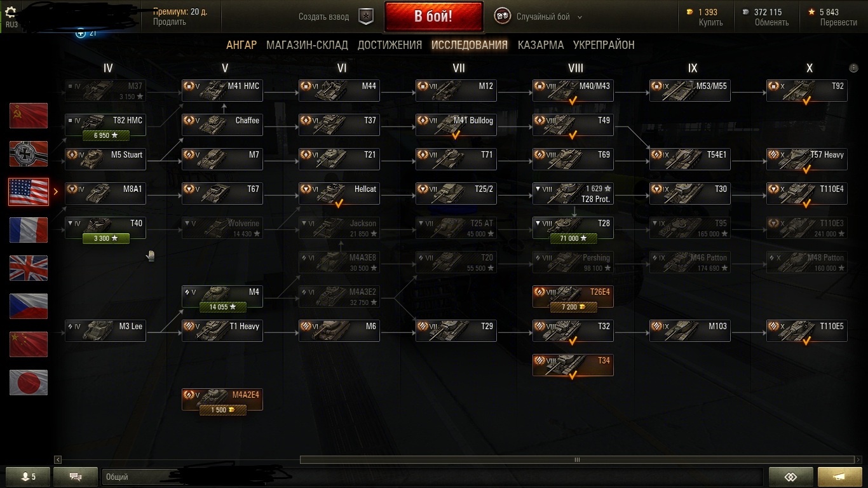
Task: Click Продлить premium link
Action: click(170, 22)
